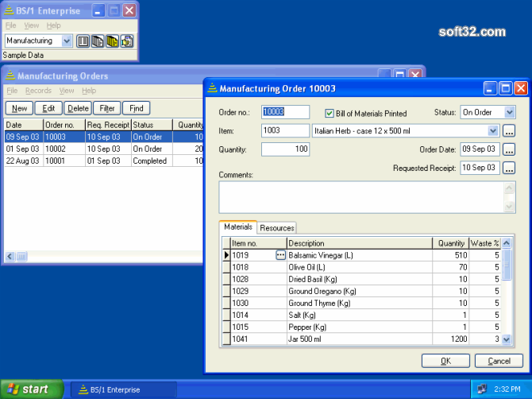Image resolution: width=532 pixels, height=399 pixels.
Task: Click materials grid scroll up arrow
Action: (x=507, y=243)
